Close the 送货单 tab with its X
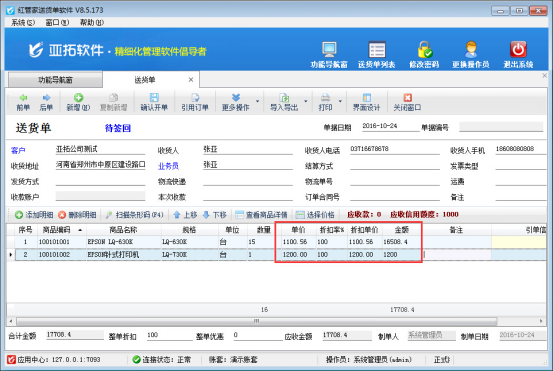The image size is (553, 371). (191, 80)
